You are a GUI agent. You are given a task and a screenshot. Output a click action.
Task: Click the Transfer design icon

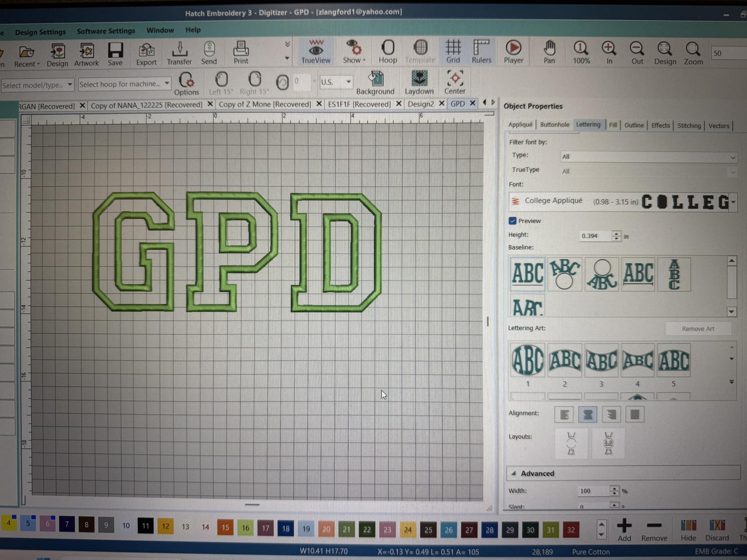click(x=179, y=53)
